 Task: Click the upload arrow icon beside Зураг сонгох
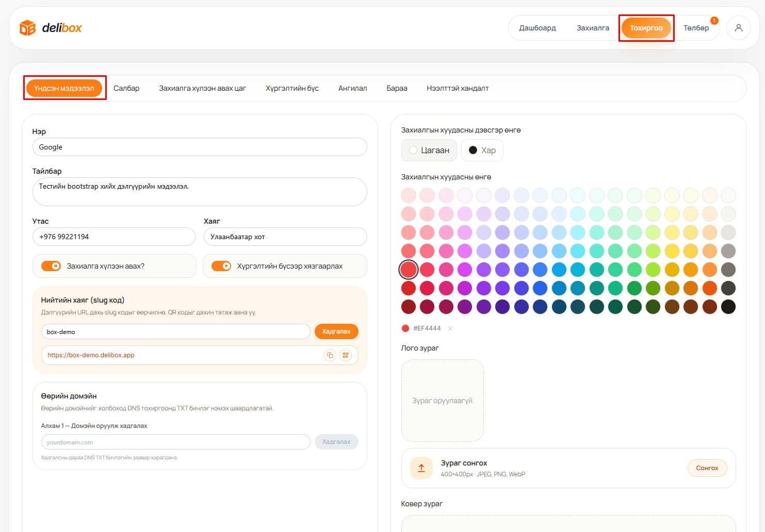pyautogui.click(x=421, y=468)
